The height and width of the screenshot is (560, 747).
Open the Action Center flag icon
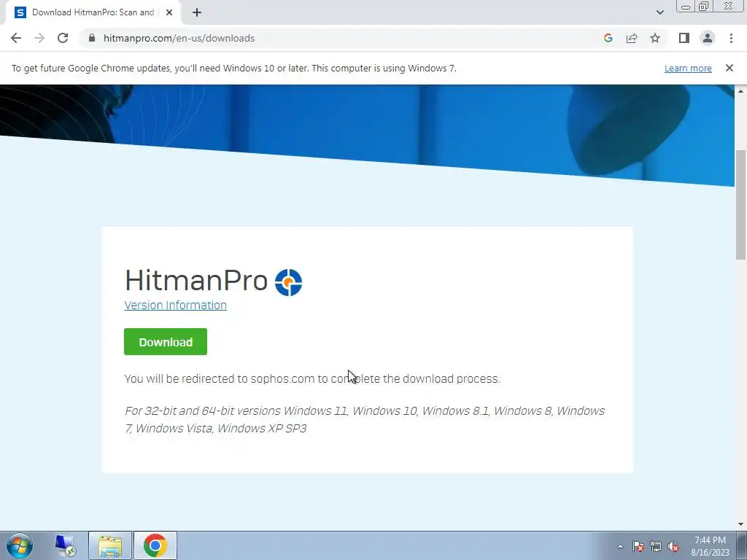(x=638, y=547)
